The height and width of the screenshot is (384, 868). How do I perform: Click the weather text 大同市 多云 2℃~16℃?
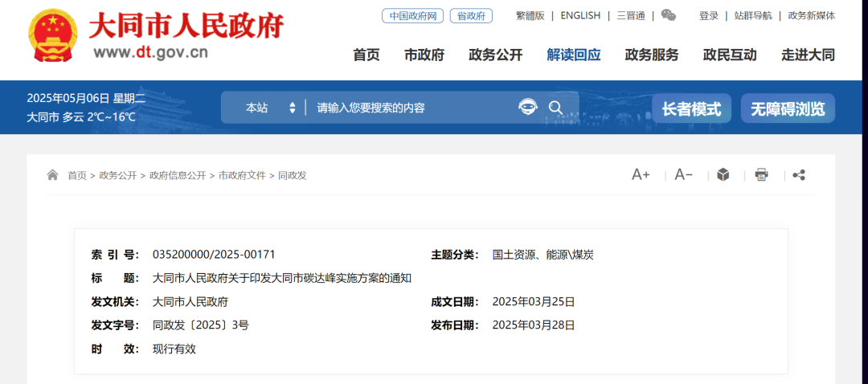81,117
